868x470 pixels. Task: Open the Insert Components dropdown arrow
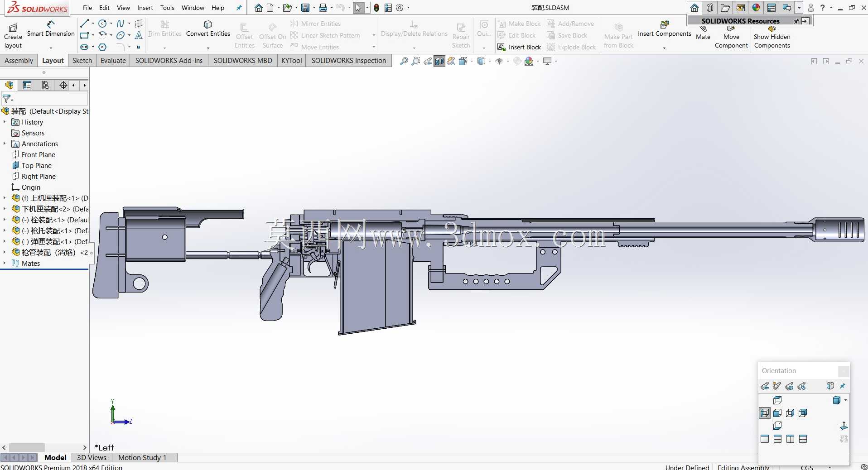pyautogui.click(x=664, y=48)
